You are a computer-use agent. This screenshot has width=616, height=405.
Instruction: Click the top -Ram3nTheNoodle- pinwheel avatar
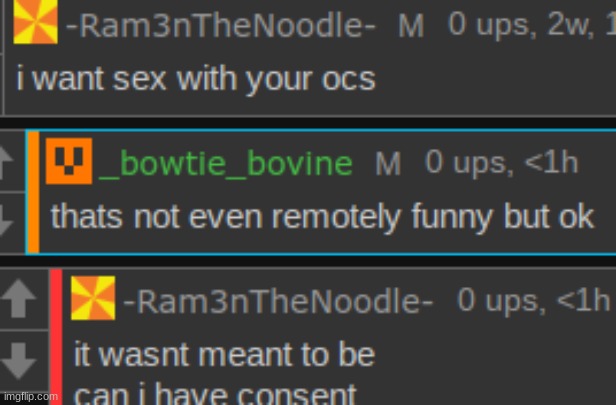coord(35,21)
